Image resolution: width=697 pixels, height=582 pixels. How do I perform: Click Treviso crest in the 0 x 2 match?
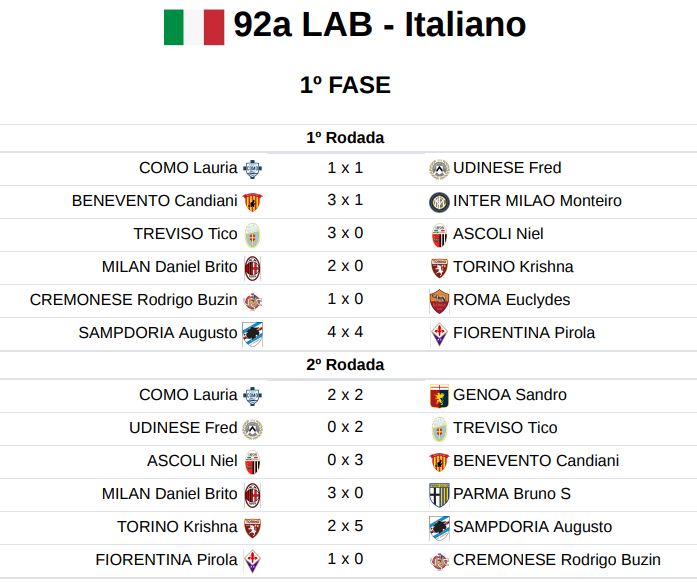[x=439, y=428]
